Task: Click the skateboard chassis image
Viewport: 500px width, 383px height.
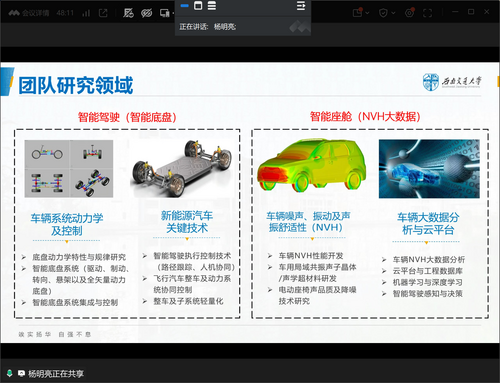Action: point(182,169)
